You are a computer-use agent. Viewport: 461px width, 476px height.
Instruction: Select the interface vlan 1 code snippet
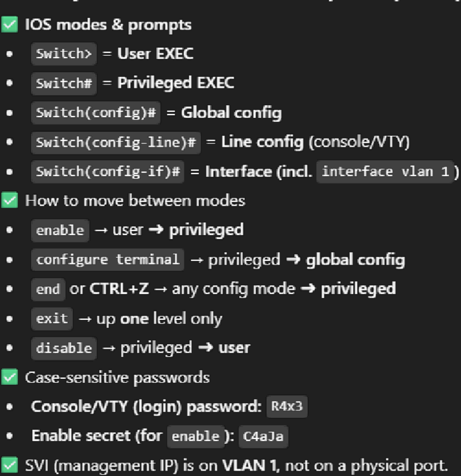[x=385, y=171]
